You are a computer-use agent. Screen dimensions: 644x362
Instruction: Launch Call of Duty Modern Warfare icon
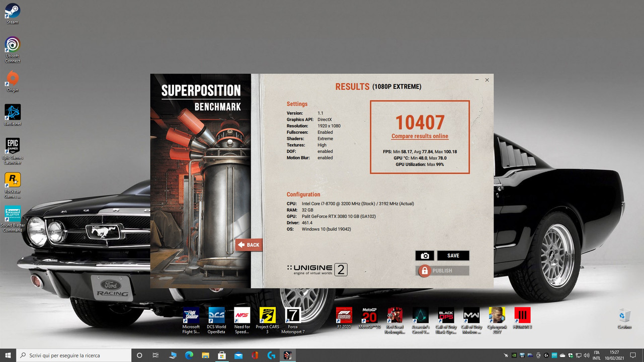(x=471, y=321)
